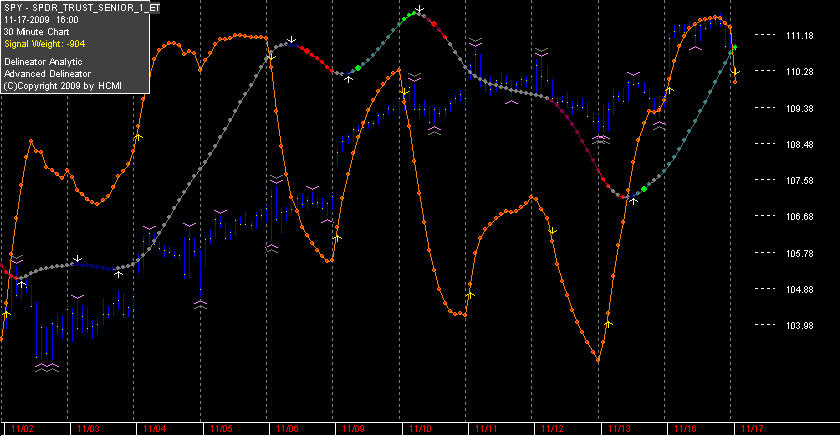
Task: Jump to the 11/17 date label
Action: coord(752,429)
